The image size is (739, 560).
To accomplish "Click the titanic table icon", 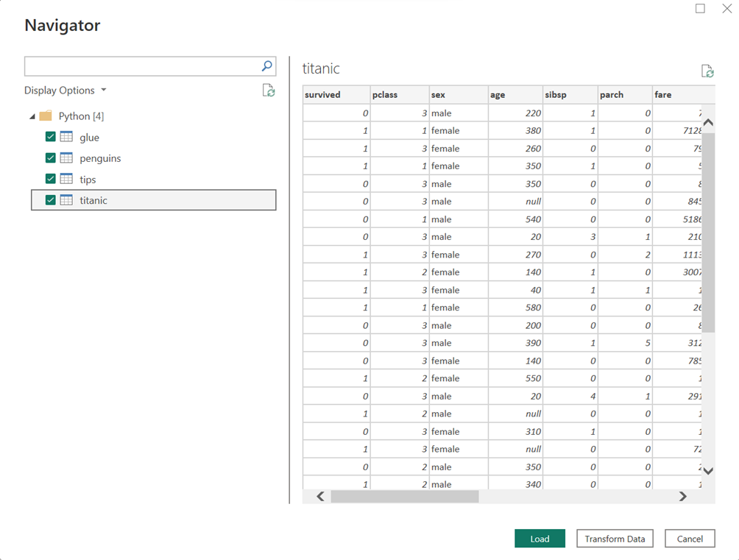I will 66,200.
